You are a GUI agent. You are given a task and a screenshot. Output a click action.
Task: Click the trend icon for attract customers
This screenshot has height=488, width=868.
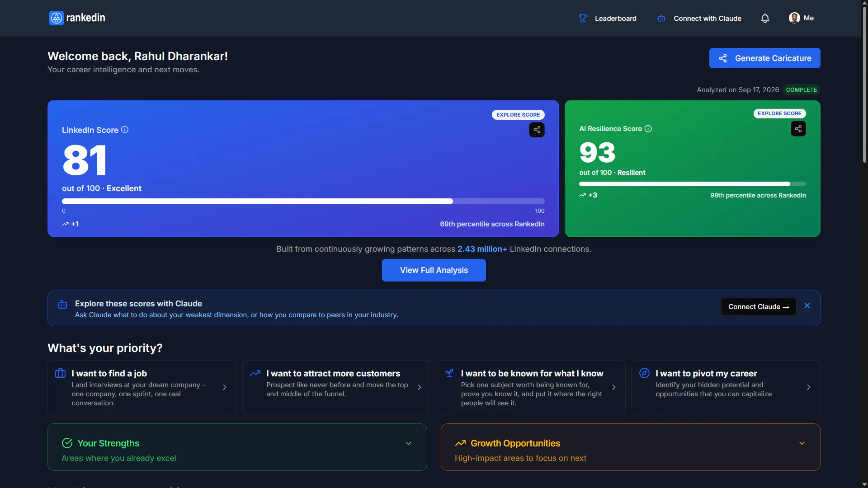point(255,373)
